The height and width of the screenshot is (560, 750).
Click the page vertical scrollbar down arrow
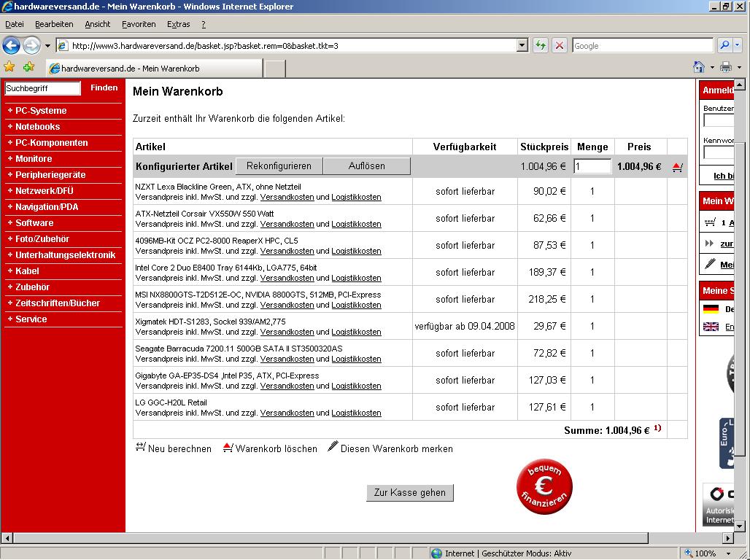(740, 526)
